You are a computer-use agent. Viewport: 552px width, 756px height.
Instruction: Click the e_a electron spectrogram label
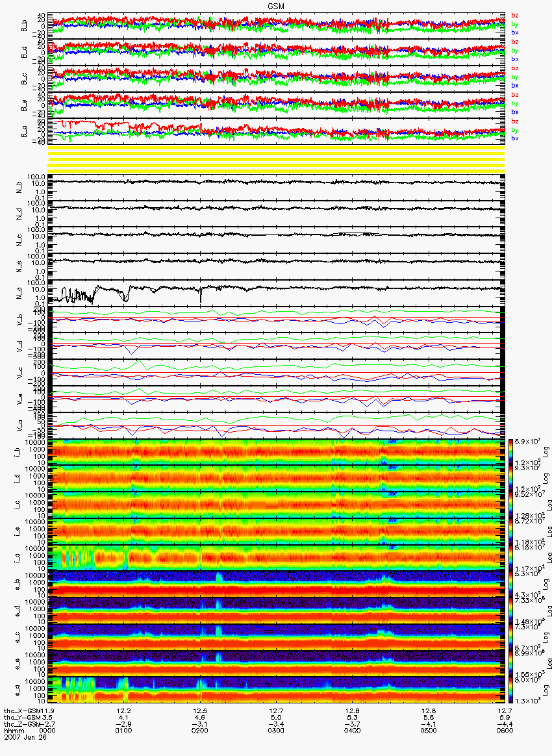pos(18,690)
